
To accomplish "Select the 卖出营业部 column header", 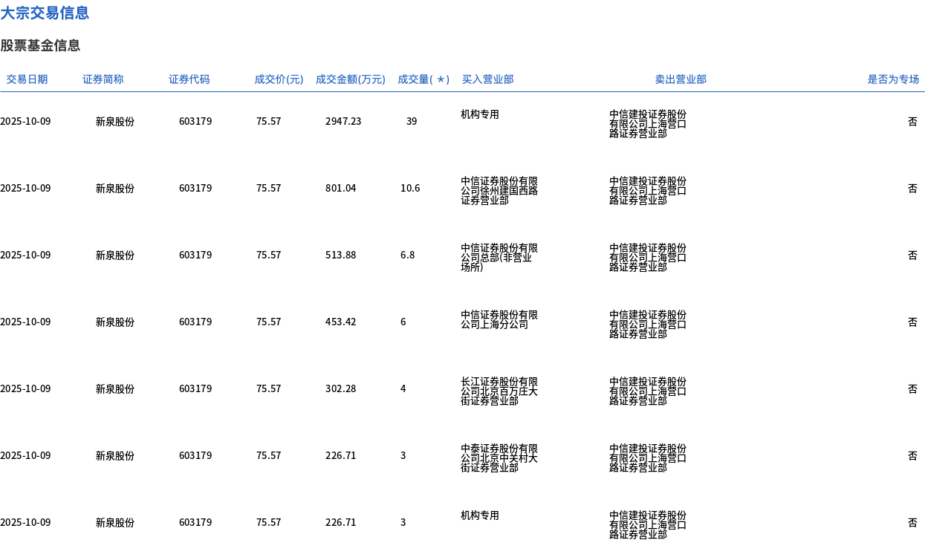I will (681, 79).
